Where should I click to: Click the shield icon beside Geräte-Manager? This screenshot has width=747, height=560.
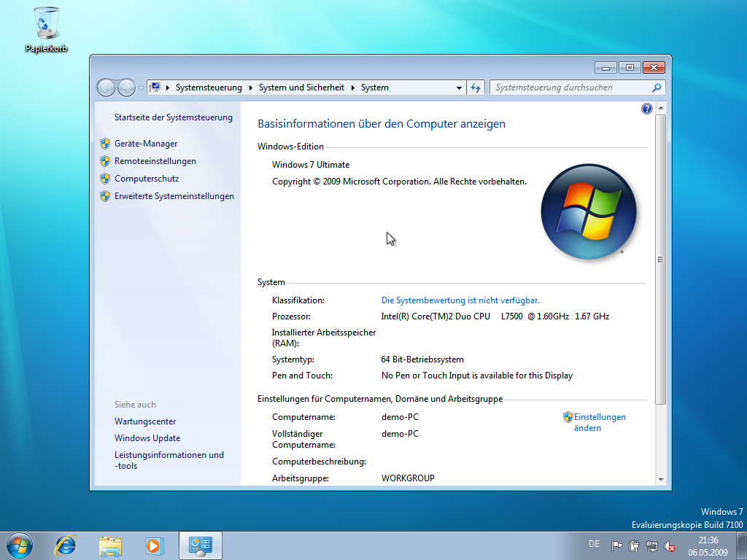(105, 144)
